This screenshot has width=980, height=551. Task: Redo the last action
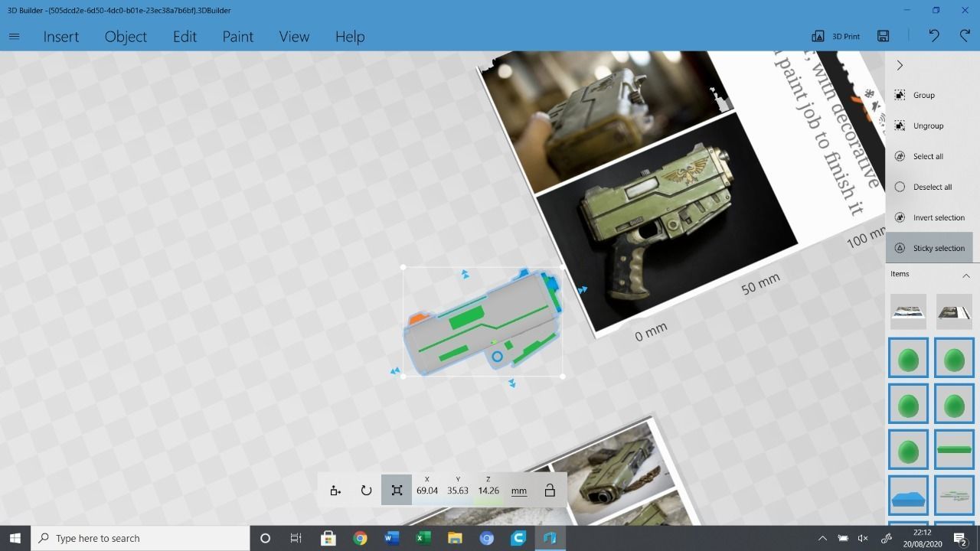(x=965, y=36)
